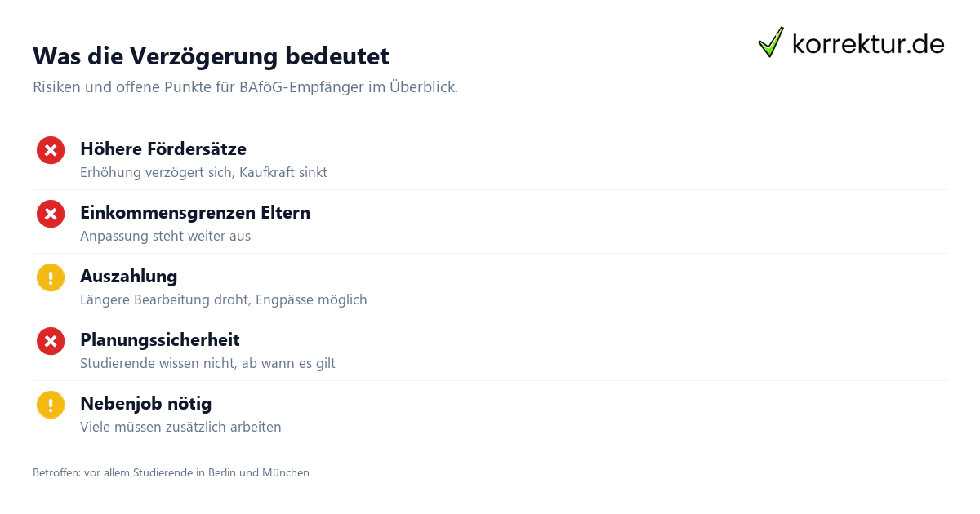Viewport: 980px width, 514px height.
Task: Click the yellow warning icon beside Auszahlung
Action: click(51, 277)
